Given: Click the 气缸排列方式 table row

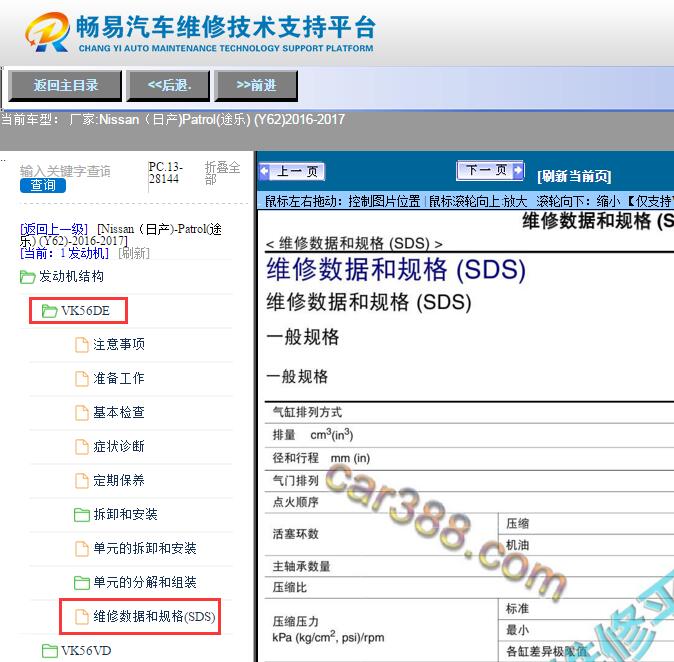Looking at the screenshot, I should [469, 413].
